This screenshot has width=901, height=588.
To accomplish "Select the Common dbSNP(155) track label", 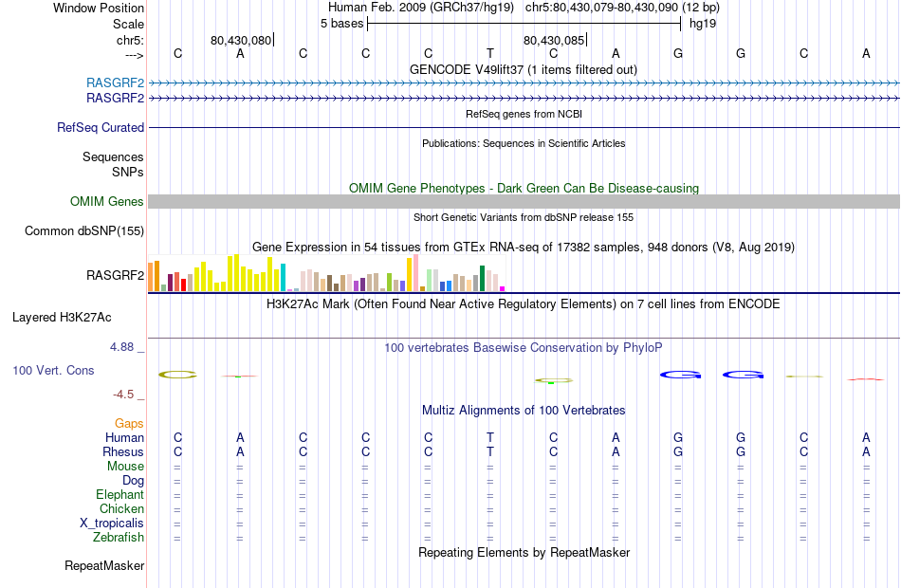I will (x=84, y=230).
